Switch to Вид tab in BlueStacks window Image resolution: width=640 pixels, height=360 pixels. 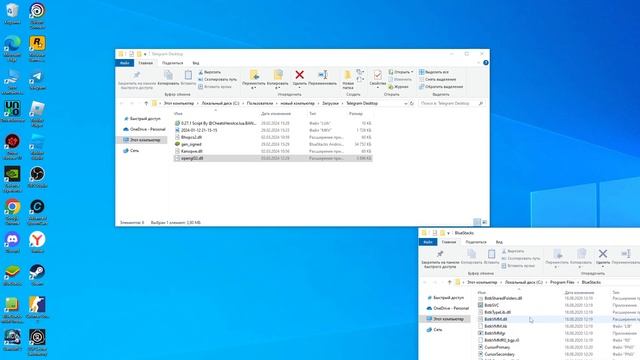499,242
